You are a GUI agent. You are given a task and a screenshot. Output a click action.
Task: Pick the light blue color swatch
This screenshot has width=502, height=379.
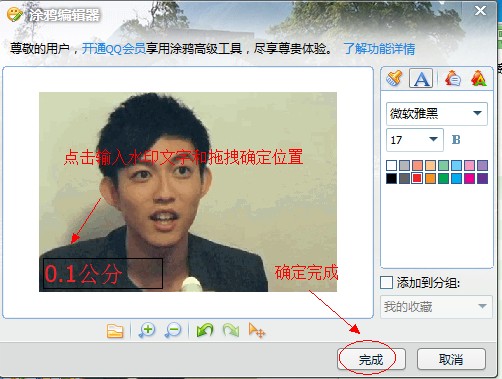coord(456,165)
